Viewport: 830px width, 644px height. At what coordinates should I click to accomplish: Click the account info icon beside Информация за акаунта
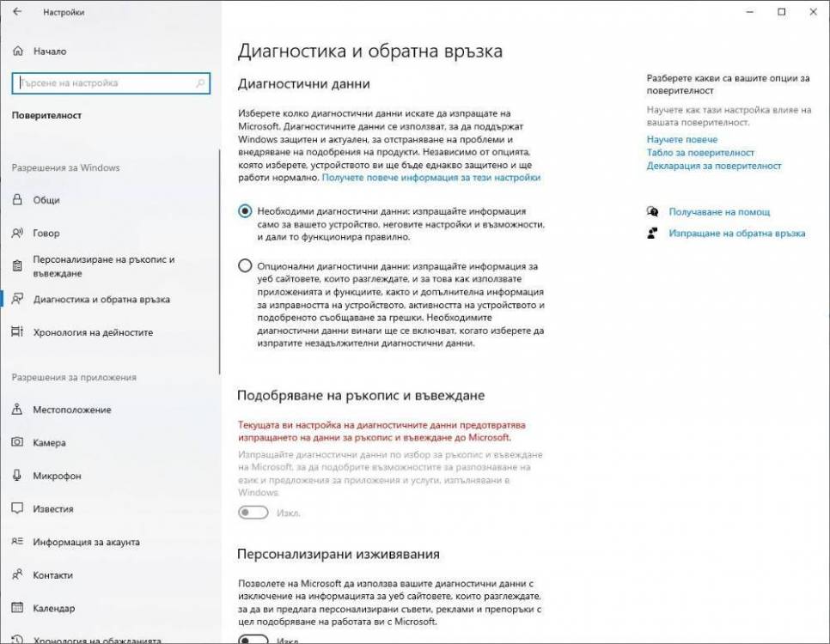click(17, 541)
